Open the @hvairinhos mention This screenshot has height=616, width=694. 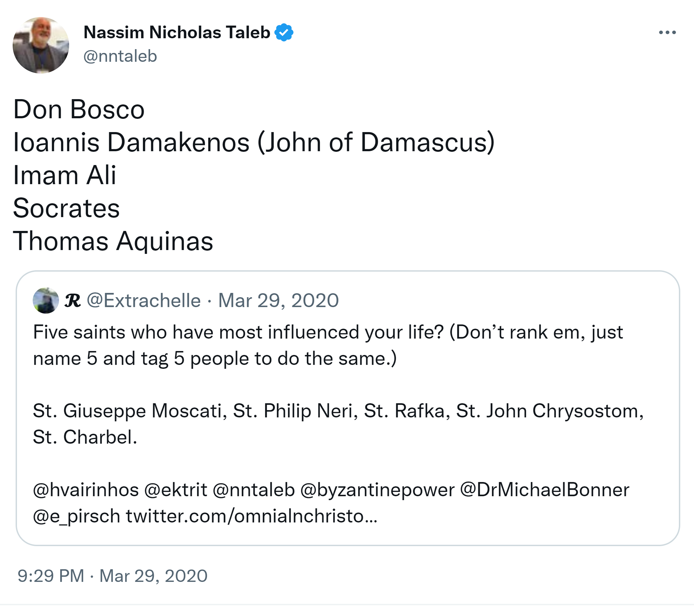tap(86, 490)
